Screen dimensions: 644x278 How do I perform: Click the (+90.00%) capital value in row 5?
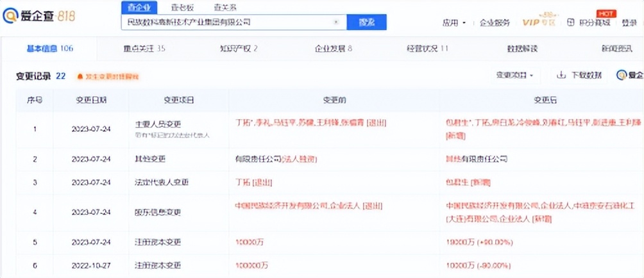coord(495,242)
